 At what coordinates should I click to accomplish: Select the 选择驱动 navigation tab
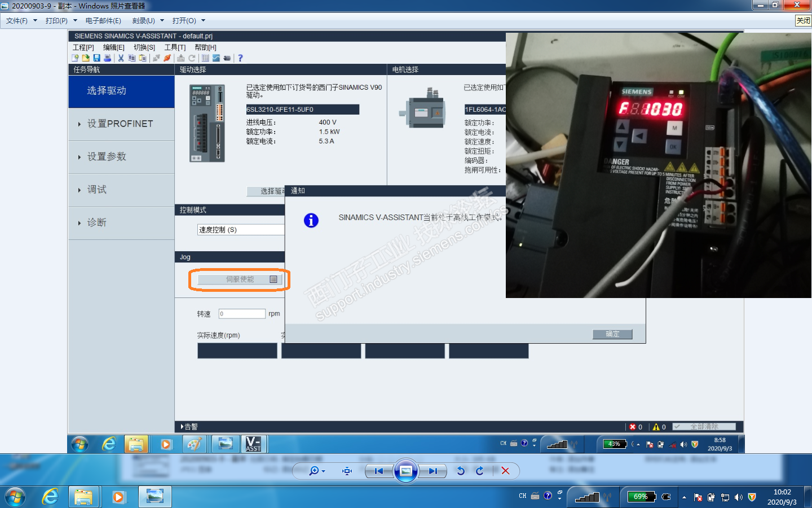click(x=121, y=91)
